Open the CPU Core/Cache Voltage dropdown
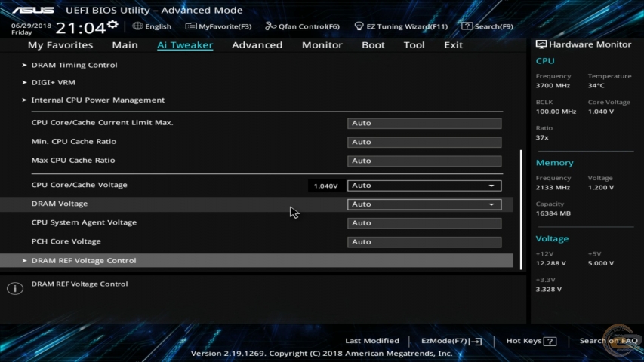This screenshot has height=362, width=644. (424, 186)
